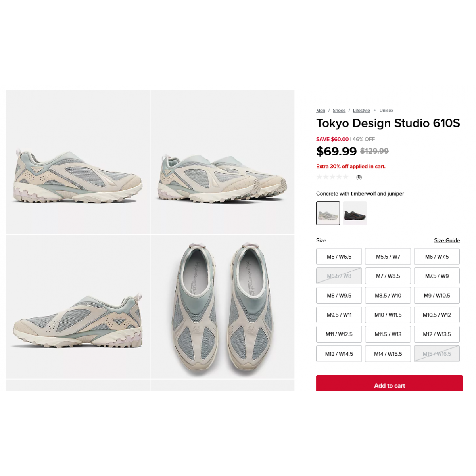Select size M6 / W7.5
This screenshot has width=476, height=476.
click(437, 257)
